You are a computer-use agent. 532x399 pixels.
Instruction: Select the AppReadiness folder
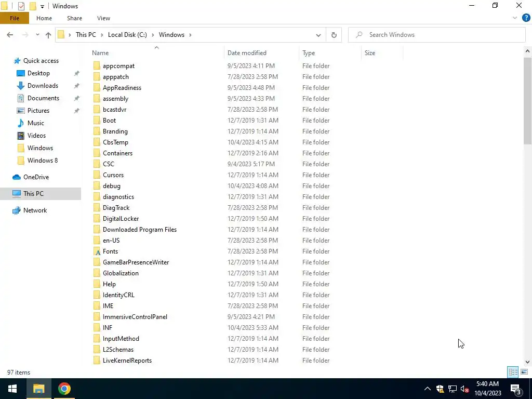pos(122,87)
